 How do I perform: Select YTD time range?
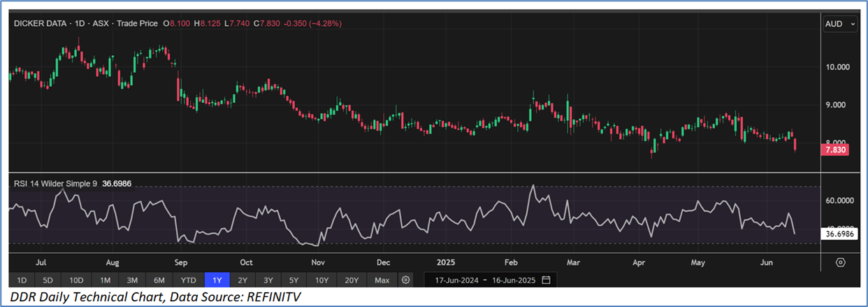point(187,280)
